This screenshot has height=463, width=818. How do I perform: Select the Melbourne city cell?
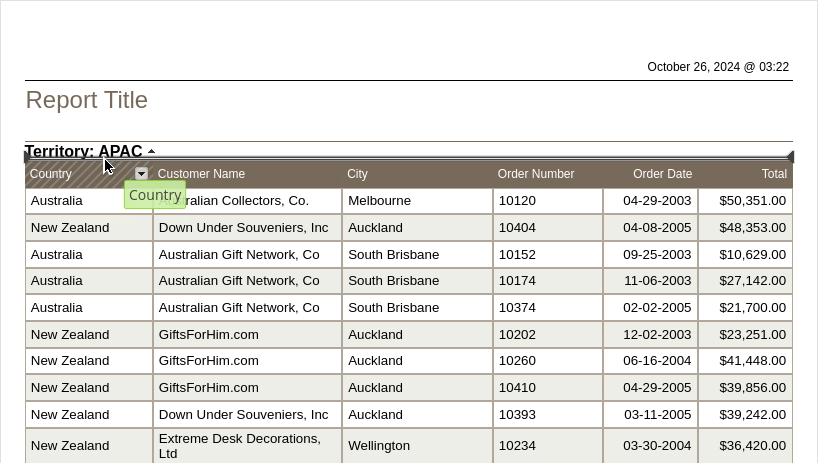tap(379, 201)
